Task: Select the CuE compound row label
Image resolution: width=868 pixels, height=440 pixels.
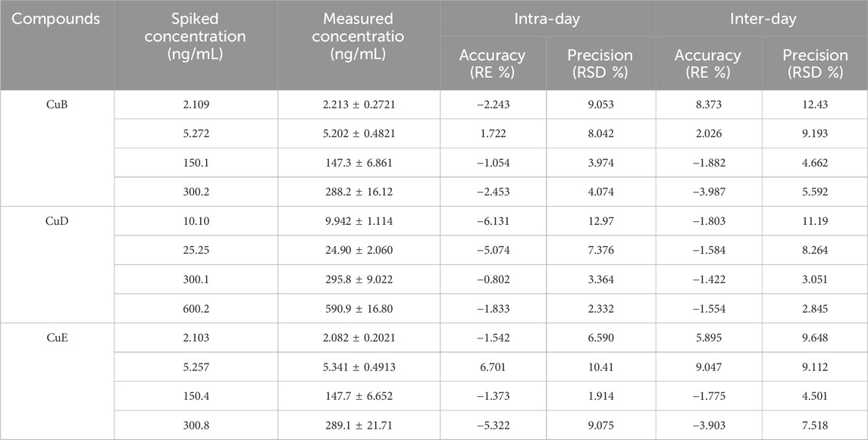Action: pyautogui.click(x=57, y=338)
